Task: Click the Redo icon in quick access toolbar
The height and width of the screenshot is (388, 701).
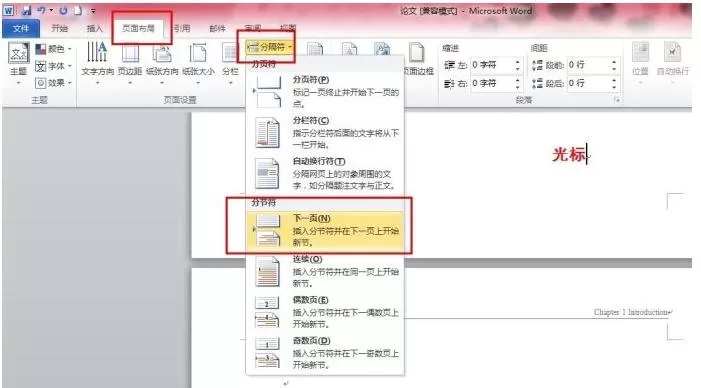Action: pos(63,10)
